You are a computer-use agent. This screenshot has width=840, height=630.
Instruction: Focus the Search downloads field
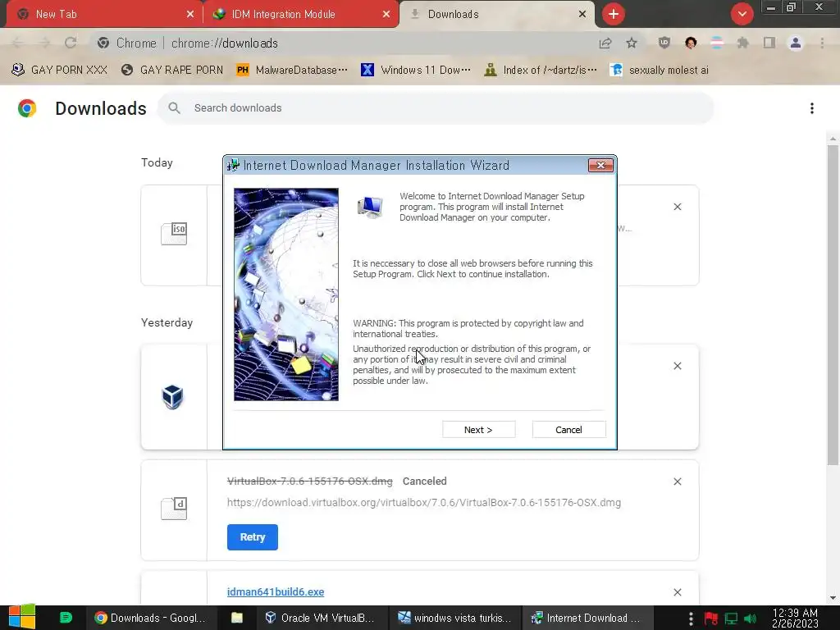435,108
